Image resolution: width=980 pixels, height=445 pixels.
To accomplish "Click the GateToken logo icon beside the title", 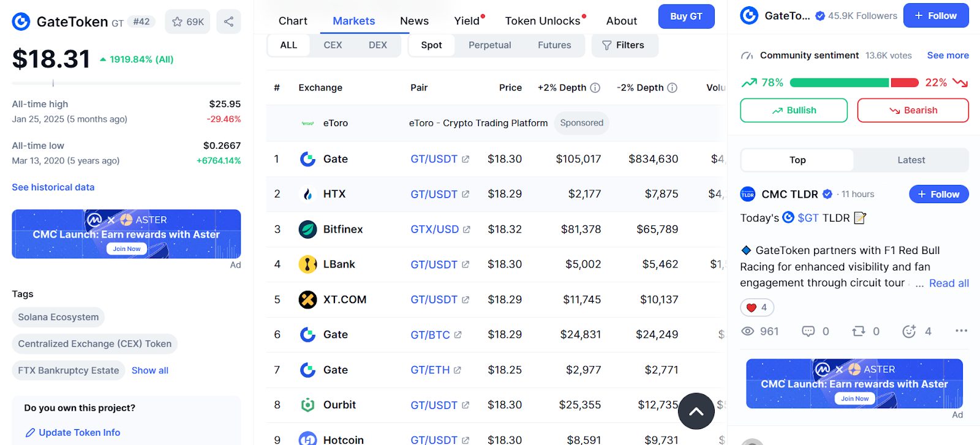I will [x=21, y=22].
